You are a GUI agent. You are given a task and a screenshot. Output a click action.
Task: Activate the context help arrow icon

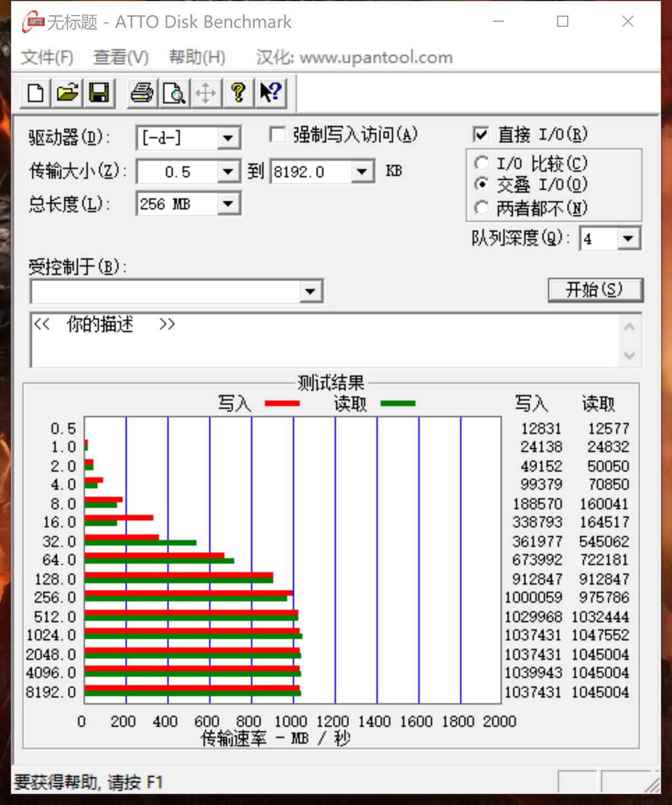(x=270, y=93)
